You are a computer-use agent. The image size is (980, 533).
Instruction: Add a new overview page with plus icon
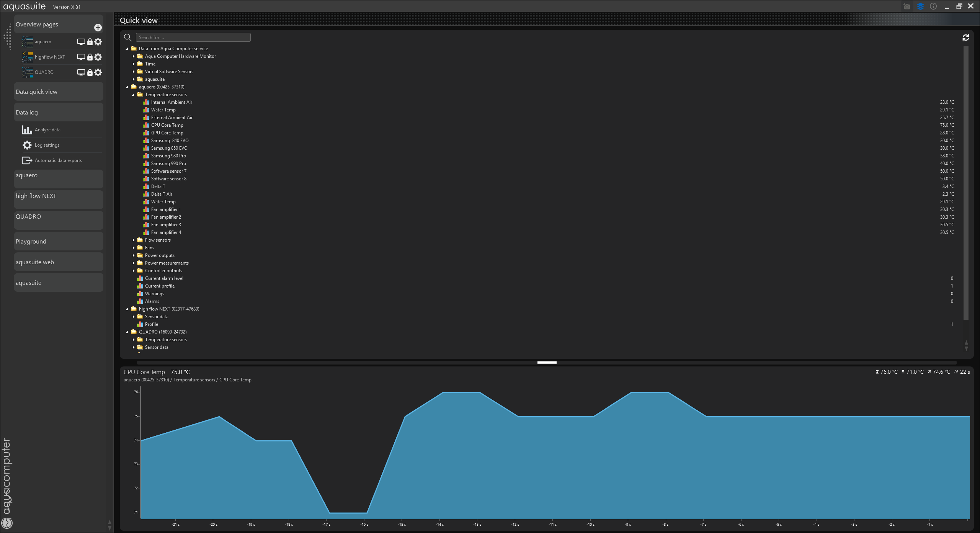coord(98,28)
